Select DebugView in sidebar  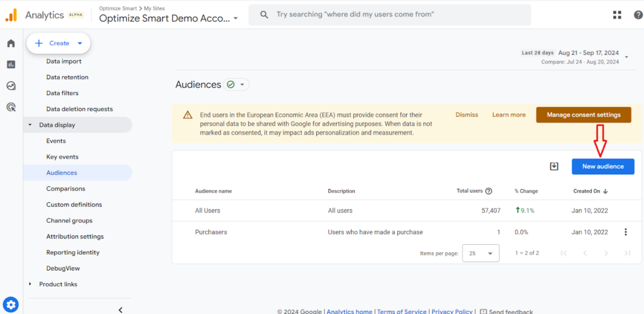pos(63,269)
